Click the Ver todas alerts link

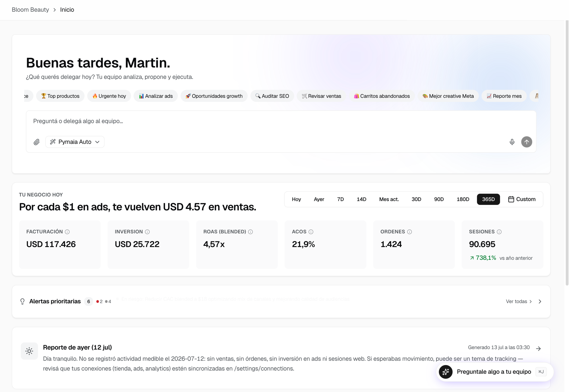(x=519, y=301)
